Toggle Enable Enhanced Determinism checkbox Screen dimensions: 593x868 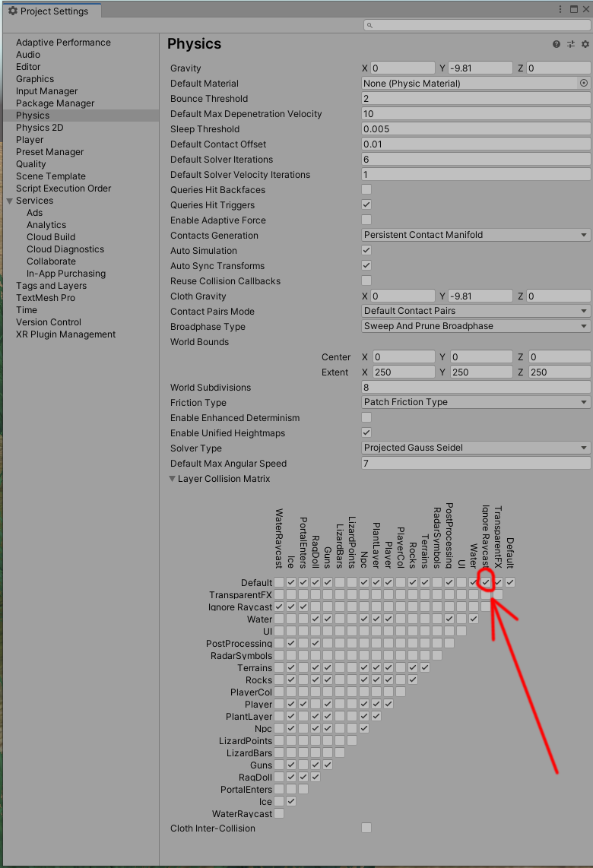click(x=366, y=417)
